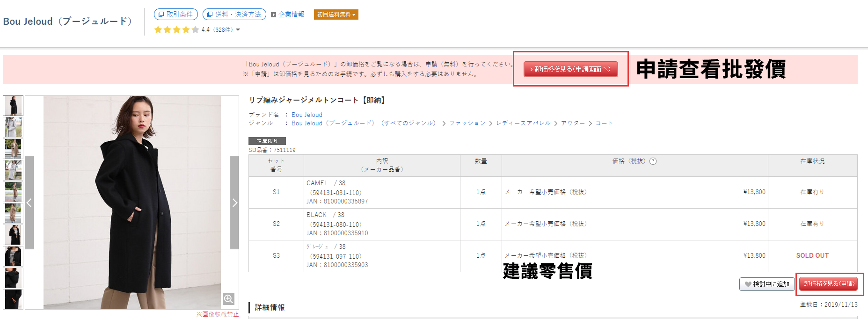Expand the 初回送料無料 orange dropdown
The width and height of the screenshot is (868, 319).
click(x=336, y=14)
